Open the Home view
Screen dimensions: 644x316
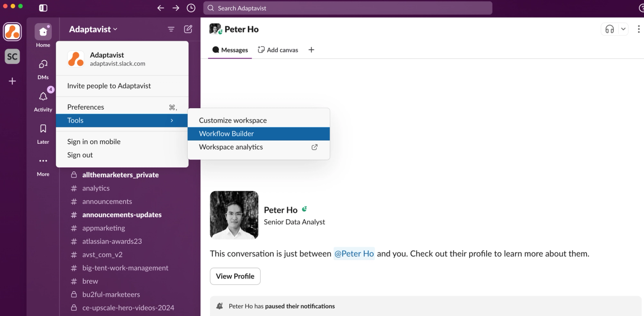43,35
